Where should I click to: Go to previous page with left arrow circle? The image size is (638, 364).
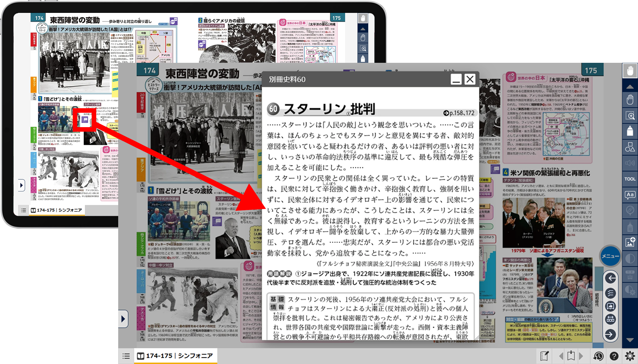tap(610, 278)
